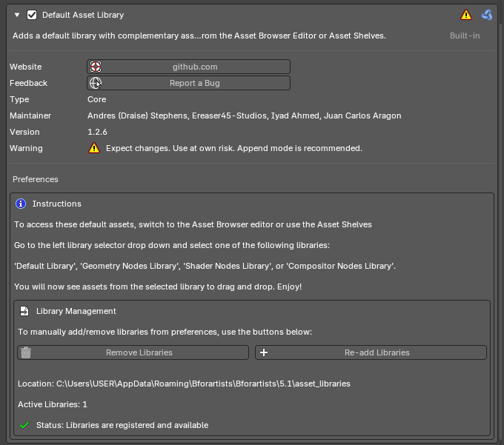Click the 'To manually add/remove libraries' line
Screen dimensions: 504x445
165,332
